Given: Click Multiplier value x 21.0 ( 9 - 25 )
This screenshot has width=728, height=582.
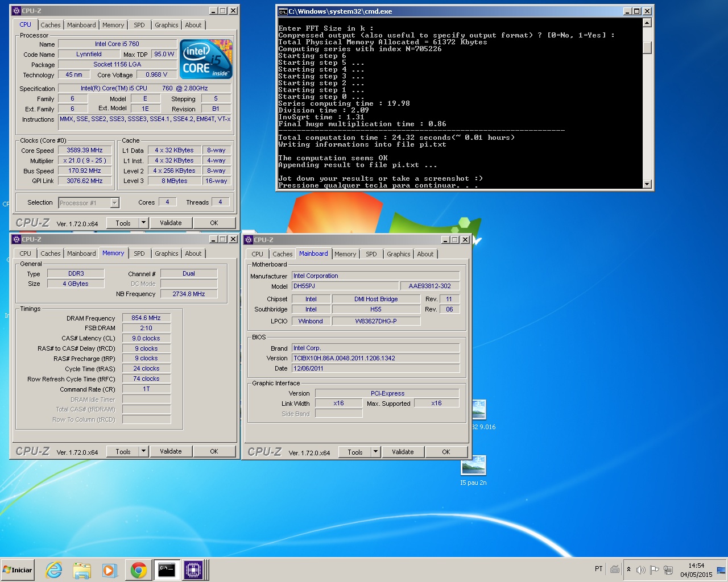Looking at the screenshot, I should click(x=85, y=161).
